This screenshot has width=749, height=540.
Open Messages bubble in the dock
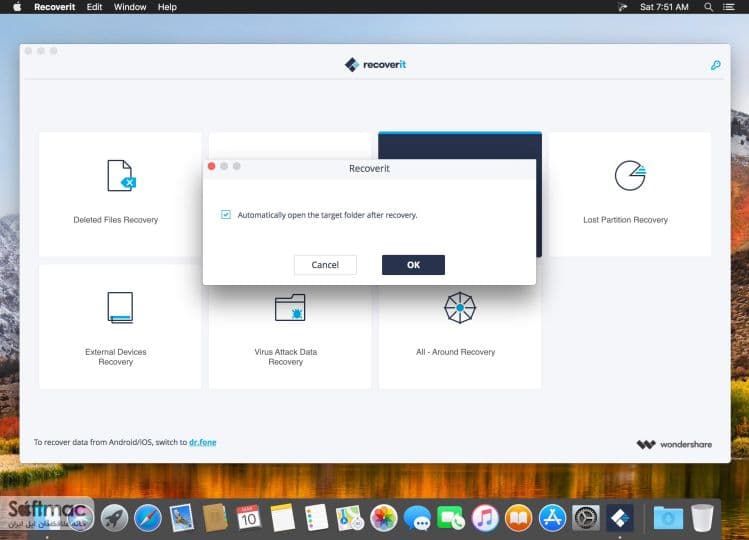[x=417, y=518]
